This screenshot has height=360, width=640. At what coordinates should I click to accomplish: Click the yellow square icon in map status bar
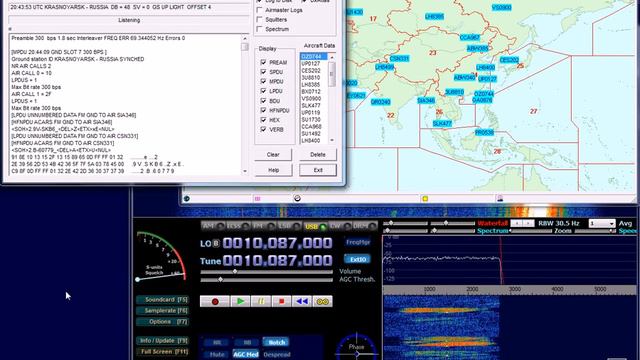tap(425, 199)
